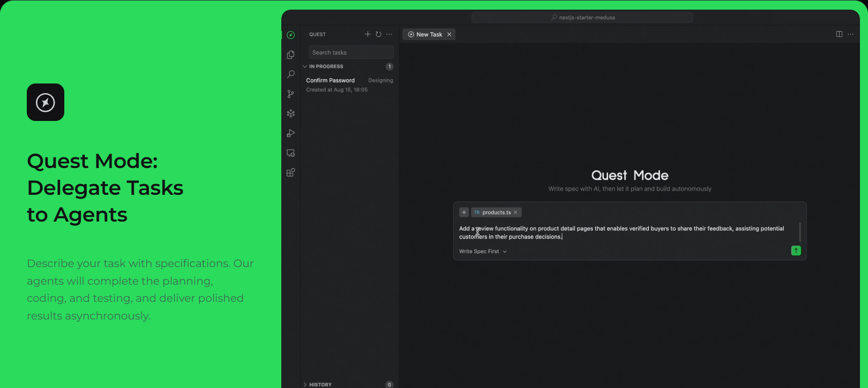
Task: Open the Quest compass icon in activity bar
Action: coord(290,35)
